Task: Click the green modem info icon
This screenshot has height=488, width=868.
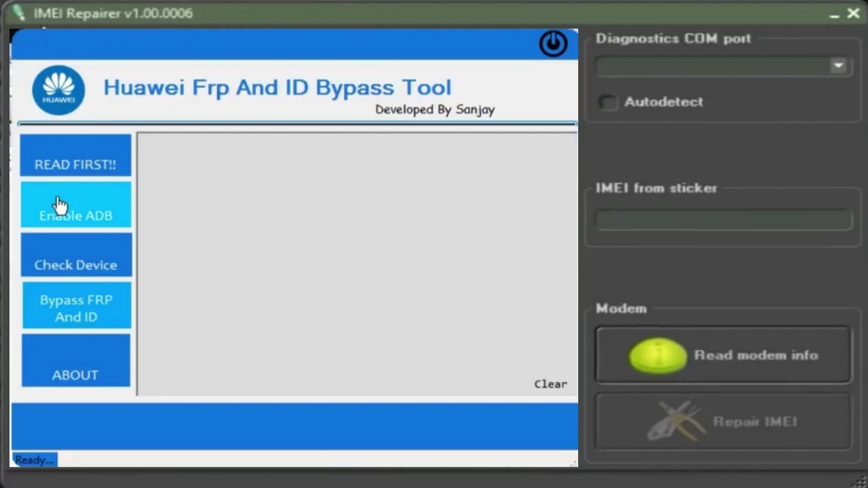Action: pos(658,356)
